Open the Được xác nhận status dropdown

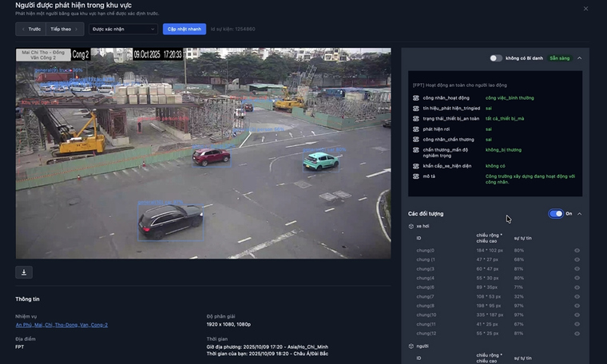(123, 29)
